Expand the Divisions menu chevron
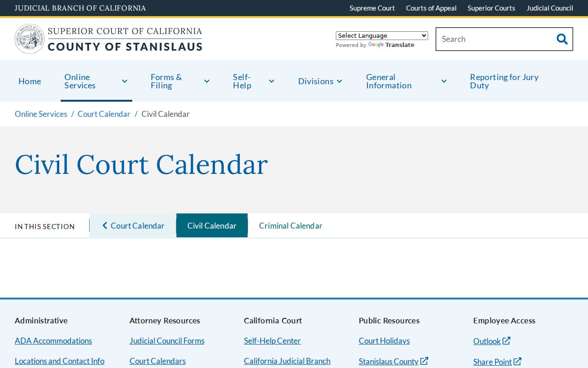The height and width of the screenshot is (368, 588). point(339,81)
